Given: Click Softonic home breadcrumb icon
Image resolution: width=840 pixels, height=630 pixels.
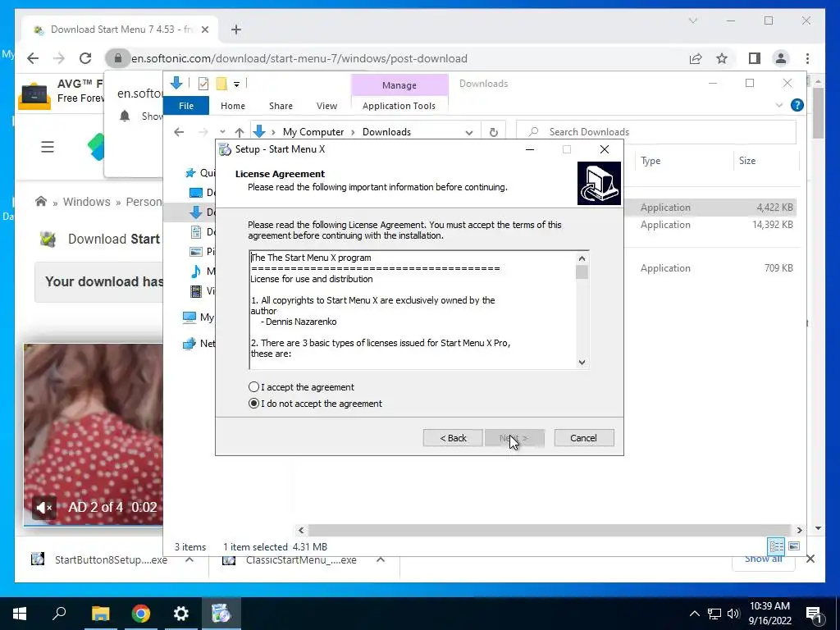Looking at the screenshot, I should tap(41, 202).
